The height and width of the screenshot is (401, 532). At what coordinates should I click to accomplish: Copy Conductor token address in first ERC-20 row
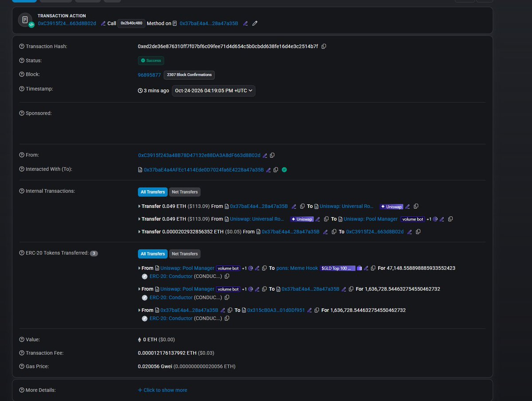coord(227,276)
